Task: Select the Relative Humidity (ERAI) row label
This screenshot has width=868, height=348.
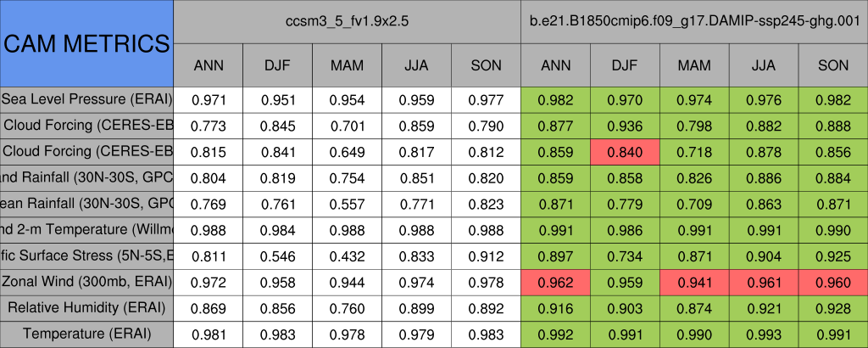Action: point(86,307)
